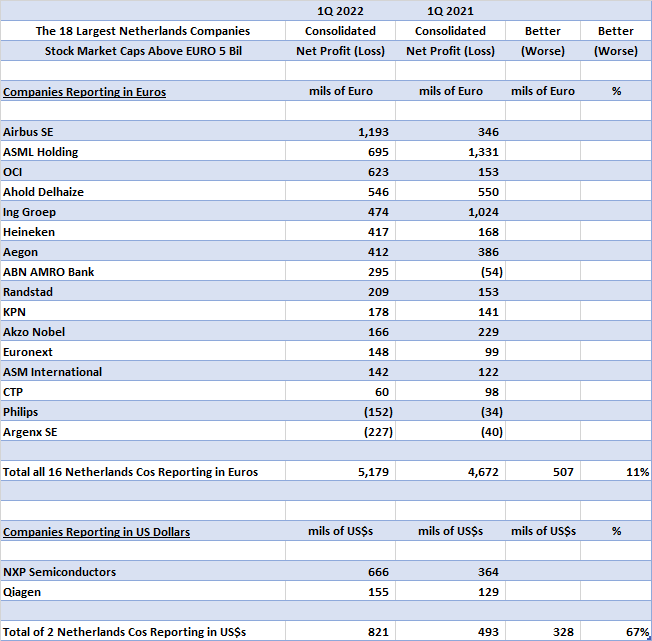Viewport: 652px width, 641px height.
Task: Click ASML 1Q 2021 value 1,331
Action: click(483, 152)
